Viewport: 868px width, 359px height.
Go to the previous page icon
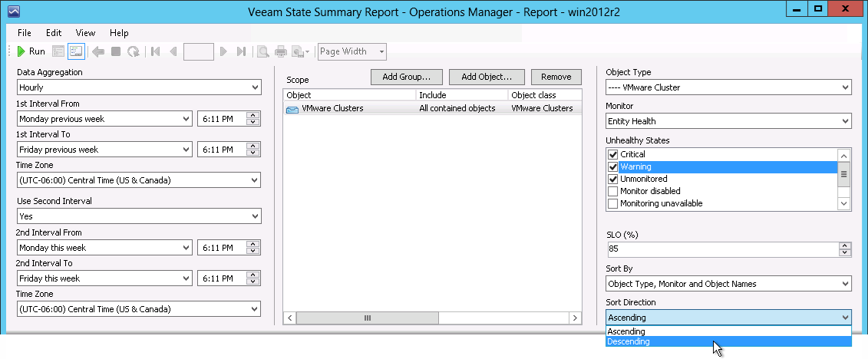coord(173,51)
